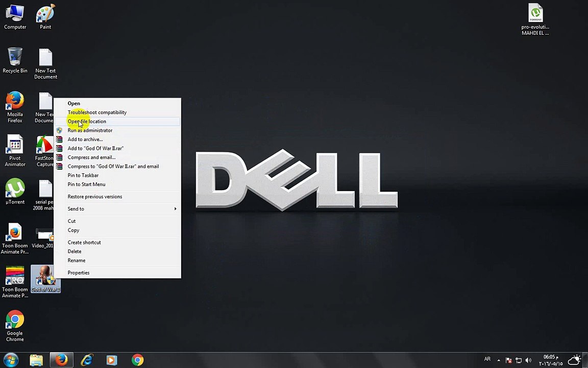Choose Troubleshoot compatibility

coord(117,112)
